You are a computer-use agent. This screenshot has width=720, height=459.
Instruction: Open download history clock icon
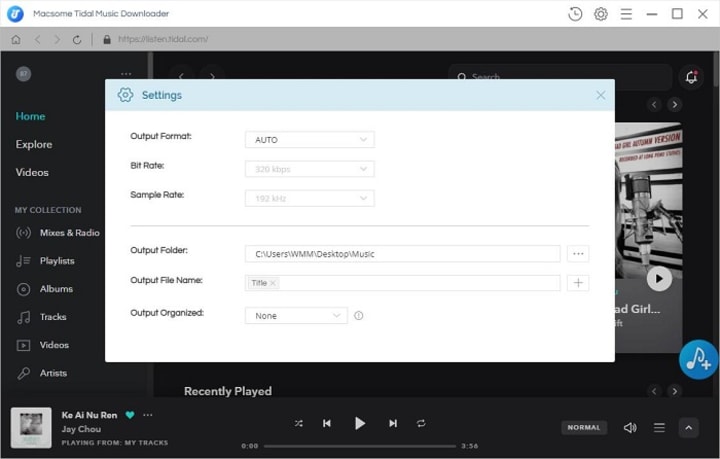(575, 14)
